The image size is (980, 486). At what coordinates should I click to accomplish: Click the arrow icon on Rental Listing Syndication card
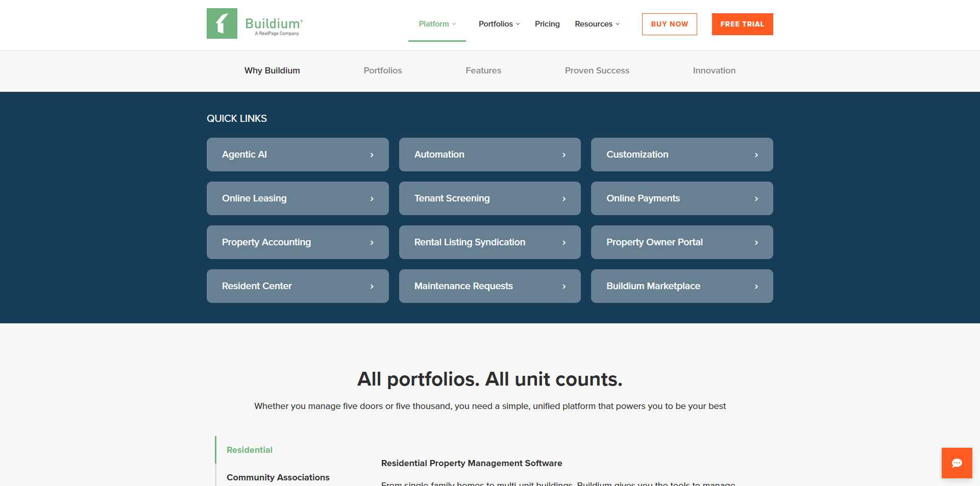click(x=564, y=242)
